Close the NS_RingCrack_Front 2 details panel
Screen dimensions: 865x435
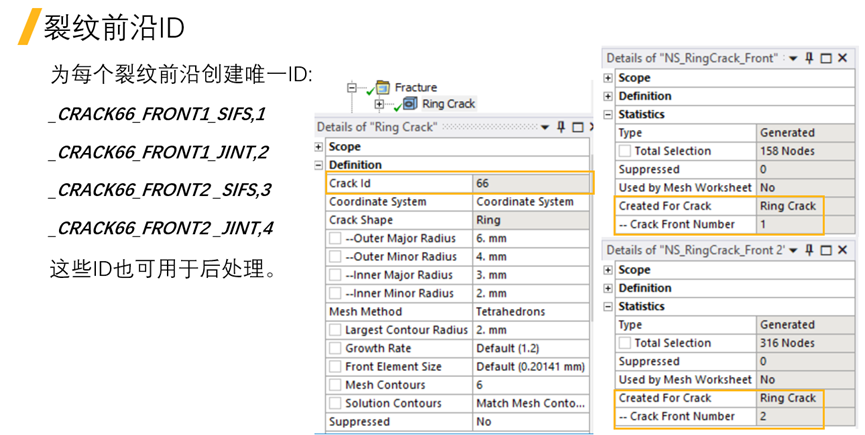click(842, 250)
